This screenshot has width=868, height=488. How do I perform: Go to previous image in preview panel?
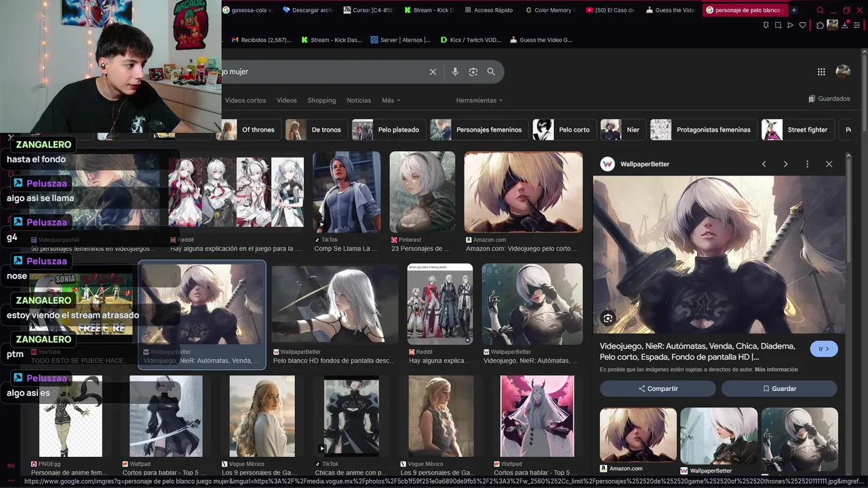(764, 164)
